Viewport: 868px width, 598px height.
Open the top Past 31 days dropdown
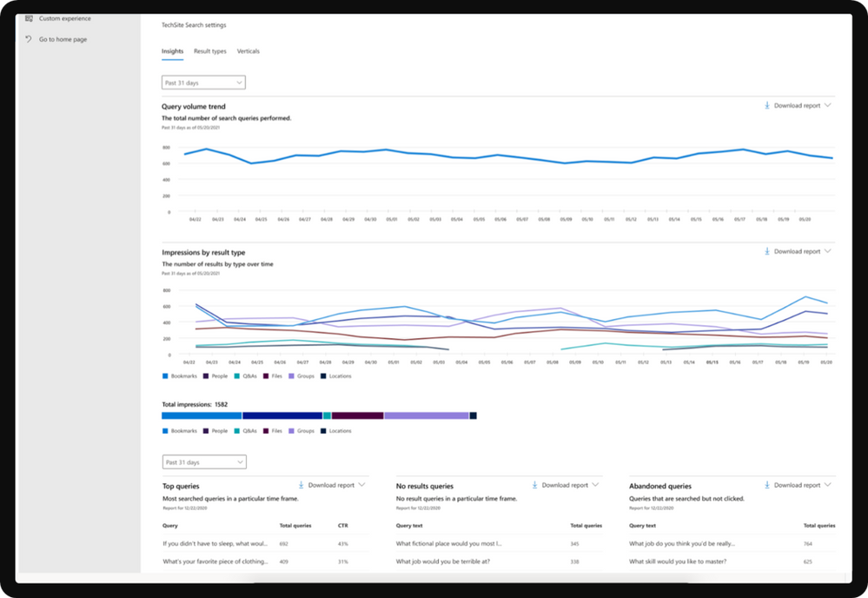click(x=203, y=83)
